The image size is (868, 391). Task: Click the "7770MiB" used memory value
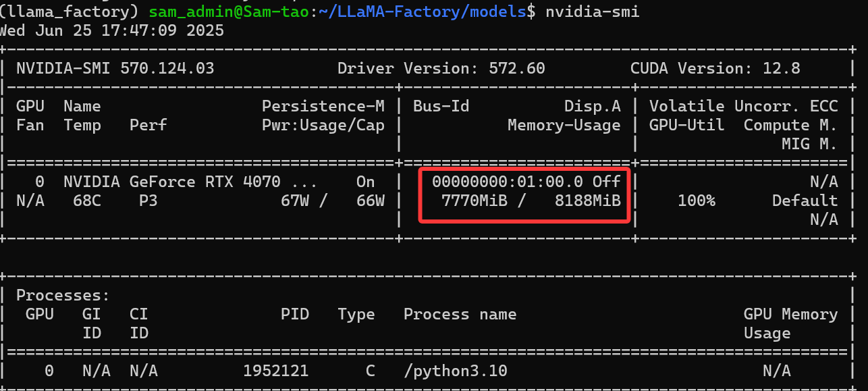474,201
